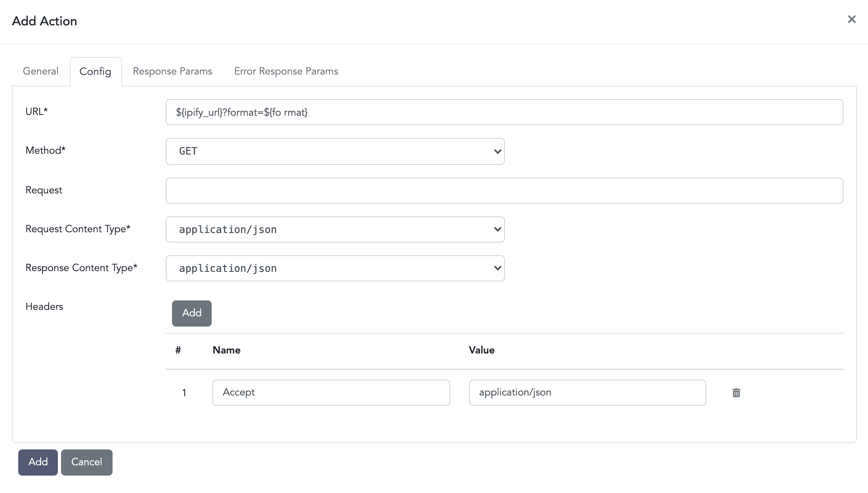Viewport: 868px width, 493px height.
Task: Save the action with the Add button
Action: [38, 462]
